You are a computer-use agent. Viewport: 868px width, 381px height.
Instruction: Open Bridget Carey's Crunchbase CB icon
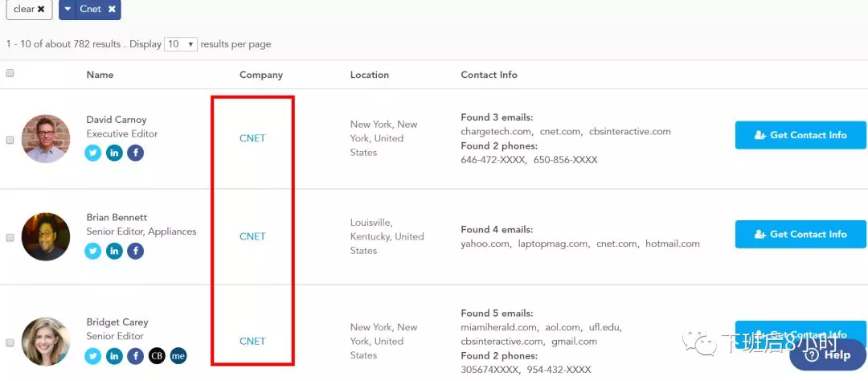point(157,355)
